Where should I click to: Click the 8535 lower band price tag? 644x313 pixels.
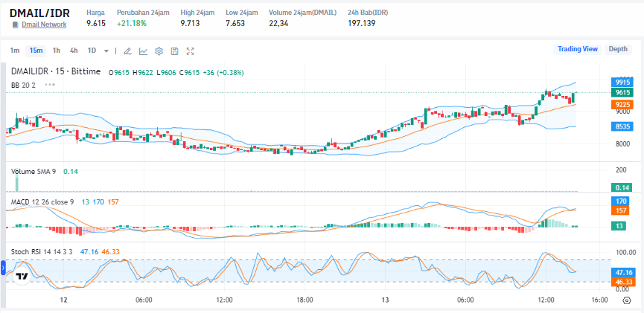tap(622, 126)
